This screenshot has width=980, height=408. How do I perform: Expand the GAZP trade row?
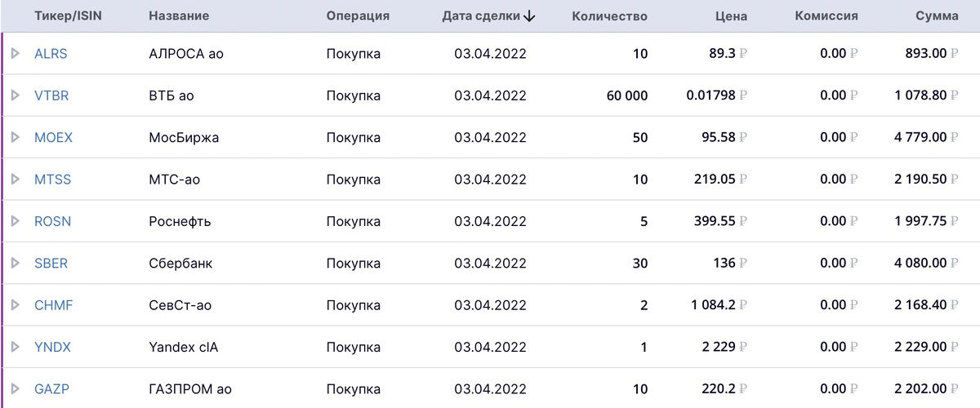[x=15, y=389]
